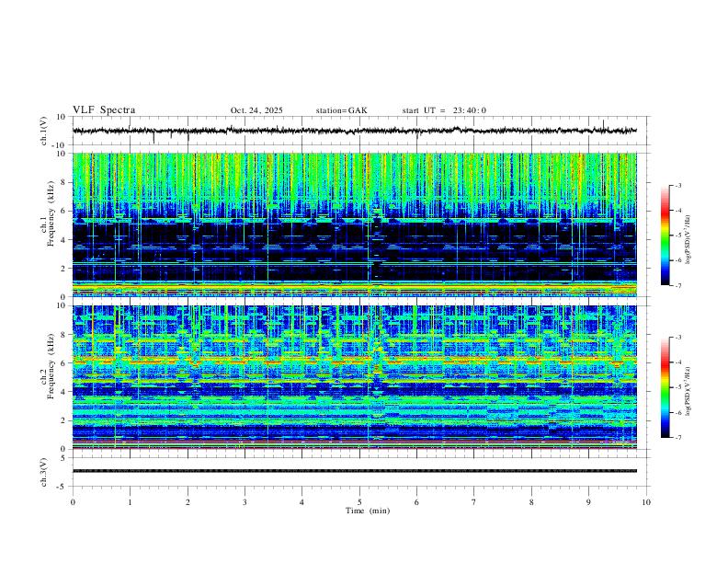Click the ch.2 PSD color bar
Screen dimensions: 728x563
(665, 387)
